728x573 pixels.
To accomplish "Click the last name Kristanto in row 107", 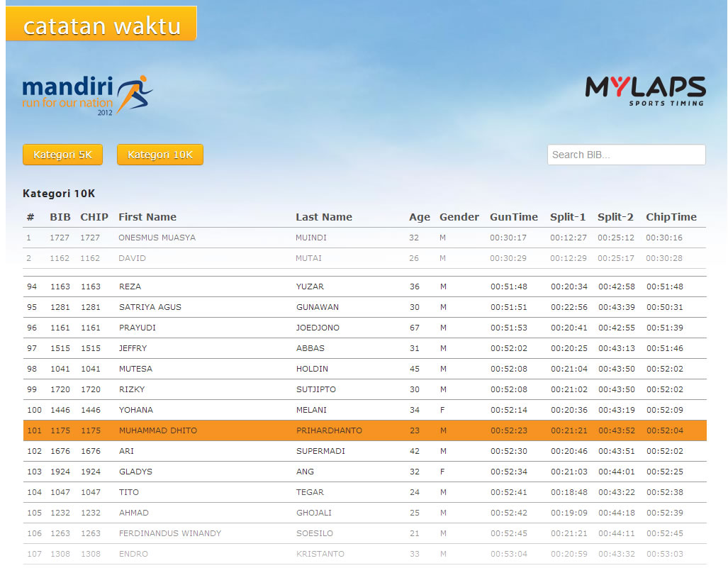I will 320,554.
